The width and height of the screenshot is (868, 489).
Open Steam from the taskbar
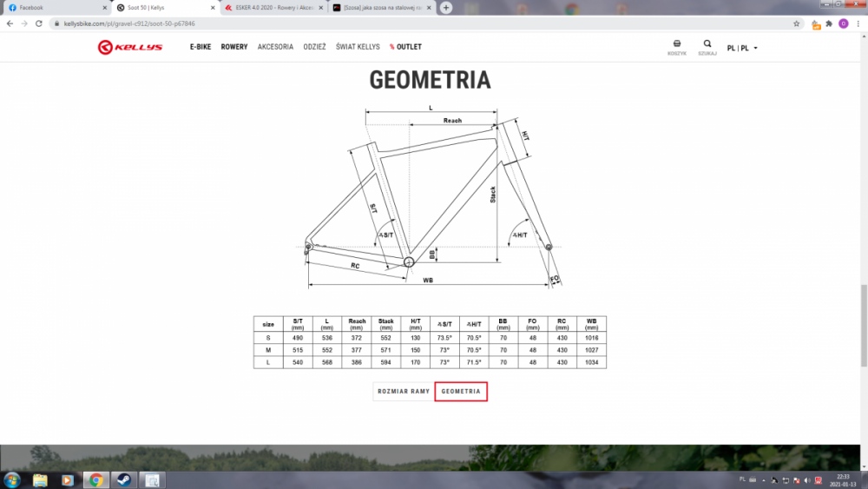pyautogui.click(x=124, y=480)
